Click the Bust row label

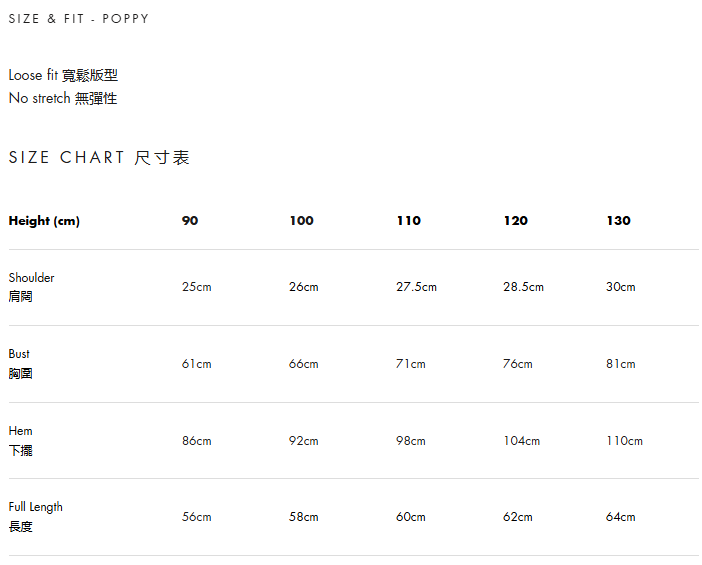click(x=20, y=363)
